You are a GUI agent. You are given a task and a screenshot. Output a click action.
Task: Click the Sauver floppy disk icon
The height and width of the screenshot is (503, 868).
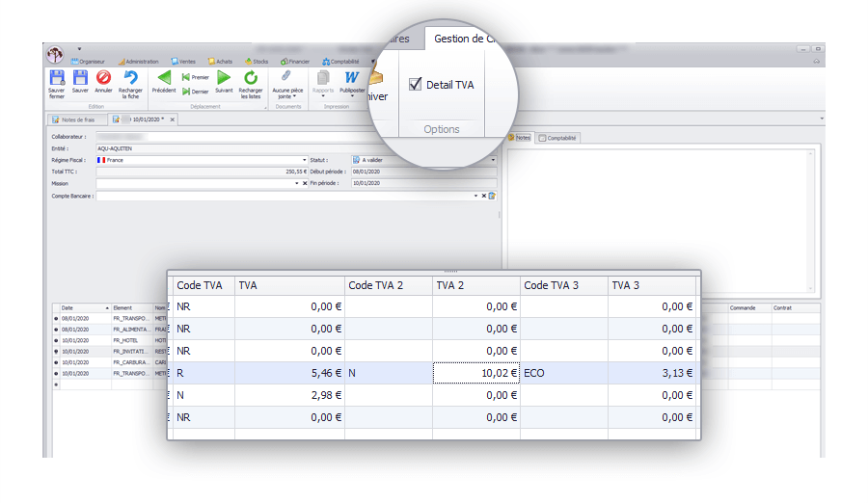(80, 78)
